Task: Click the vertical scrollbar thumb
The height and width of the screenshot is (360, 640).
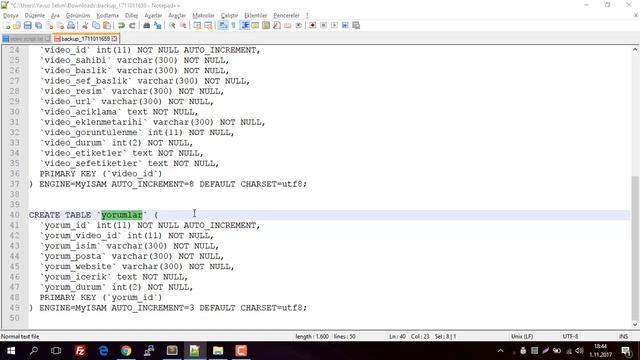Action: click(635, 248)
